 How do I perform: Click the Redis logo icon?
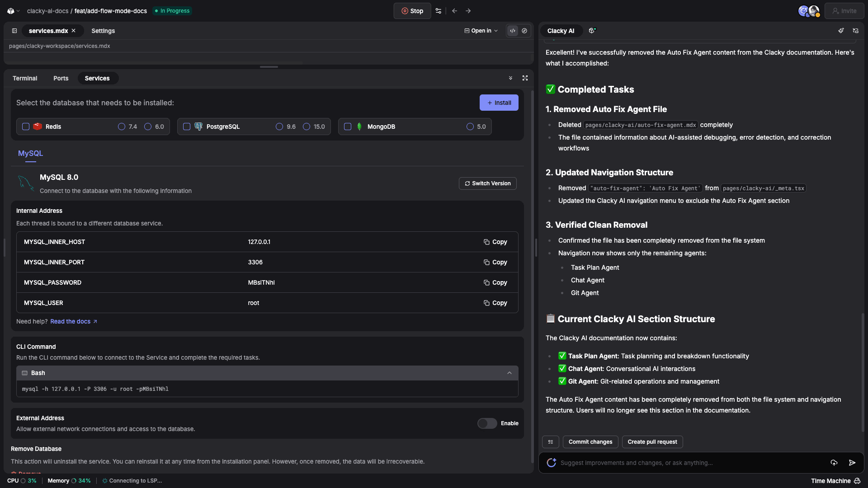[x=38, y=127]
